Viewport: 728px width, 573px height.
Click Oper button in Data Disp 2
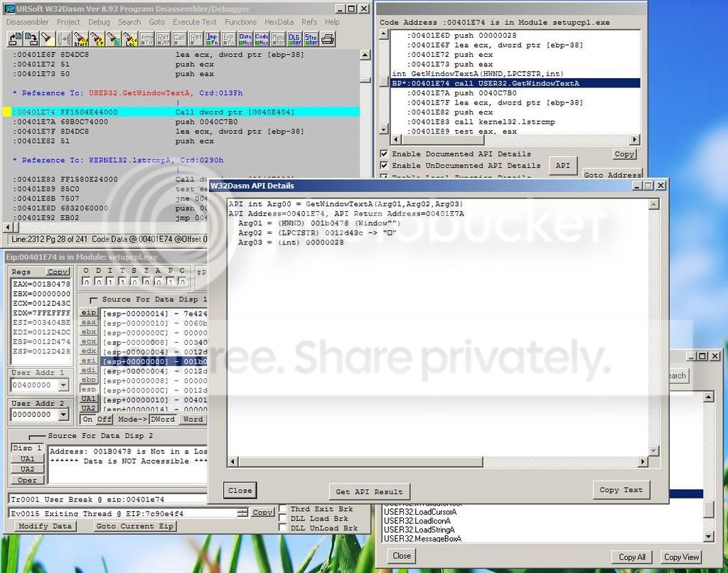(x=28, y=480)
